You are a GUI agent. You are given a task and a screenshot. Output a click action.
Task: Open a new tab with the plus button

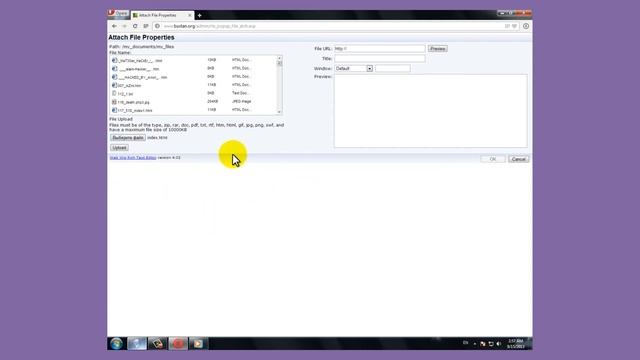tap(200, 16)
